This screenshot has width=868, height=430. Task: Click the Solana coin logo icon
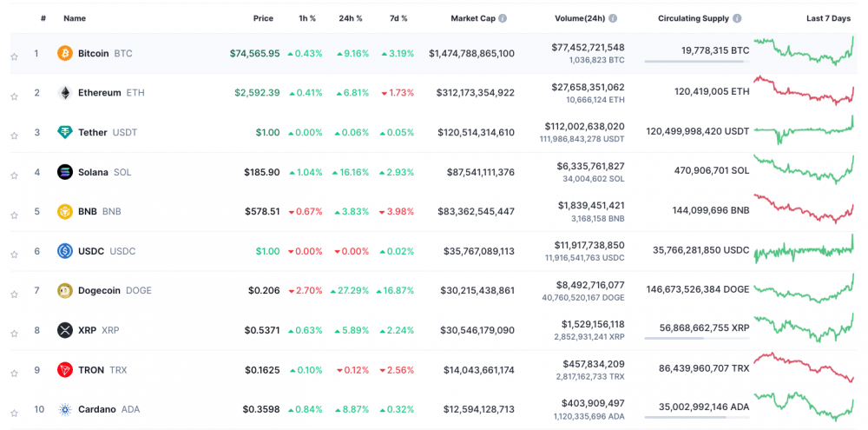pos(65,172)
